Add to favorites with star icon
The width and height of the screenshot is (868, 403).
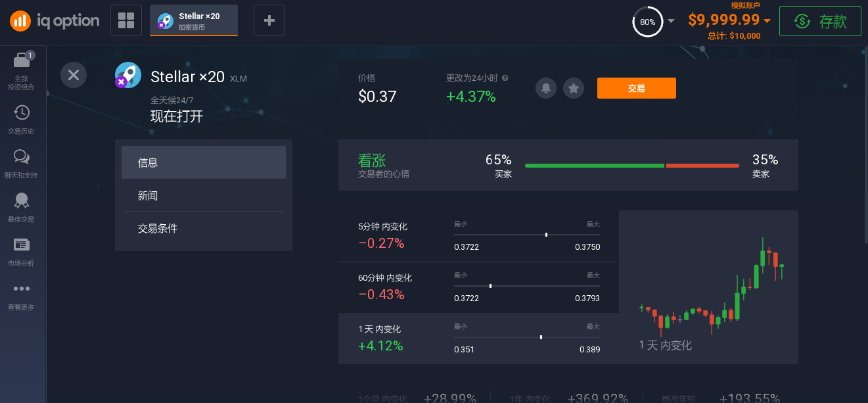(574, 88)
